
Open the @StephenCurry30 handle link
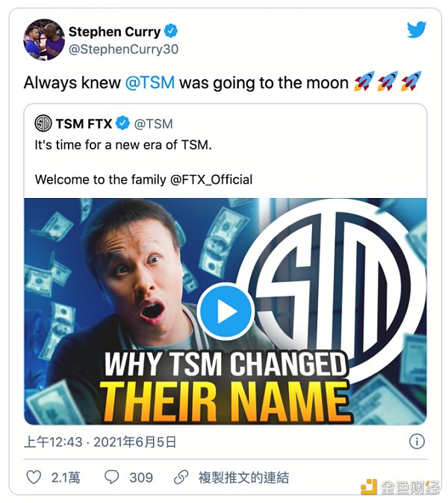[x=123, y=49]
